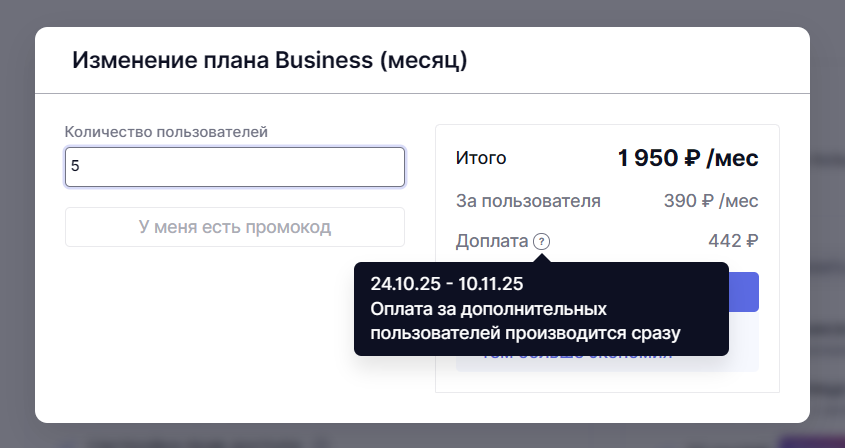The width and height of the screenshot is (845, 448).
Task: Click the number 5 in the users field
Action: pyautogui.click(x=75, y=167)
